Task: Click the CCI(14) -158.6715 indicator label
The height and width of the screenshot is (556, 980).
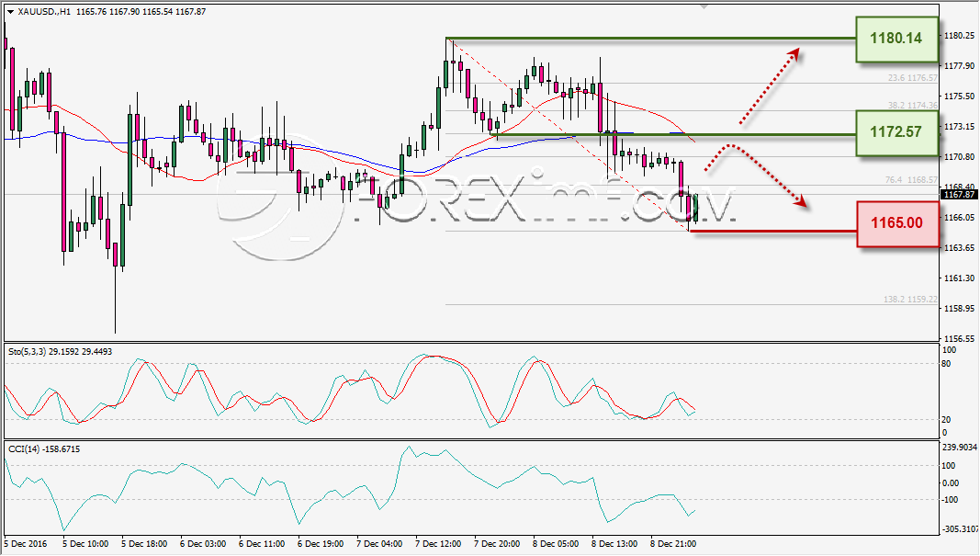Action: pos(44,449)
